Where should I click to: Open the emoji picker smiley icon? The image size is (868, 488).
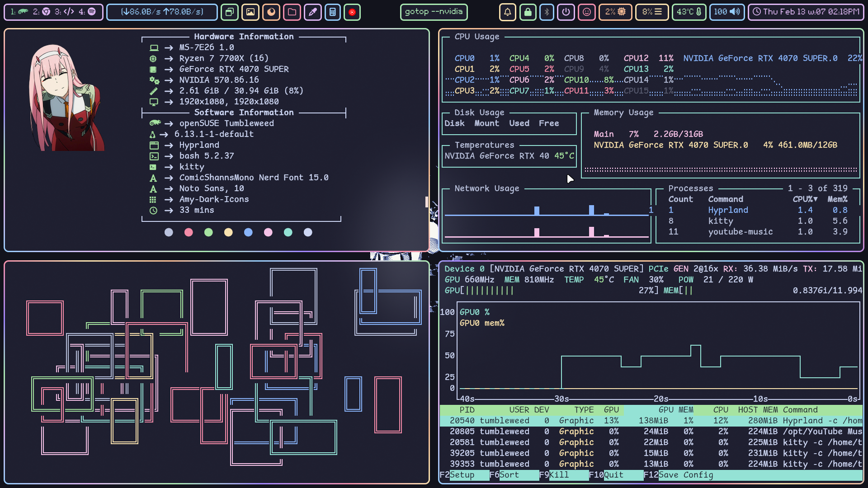(x=586, y=12)
